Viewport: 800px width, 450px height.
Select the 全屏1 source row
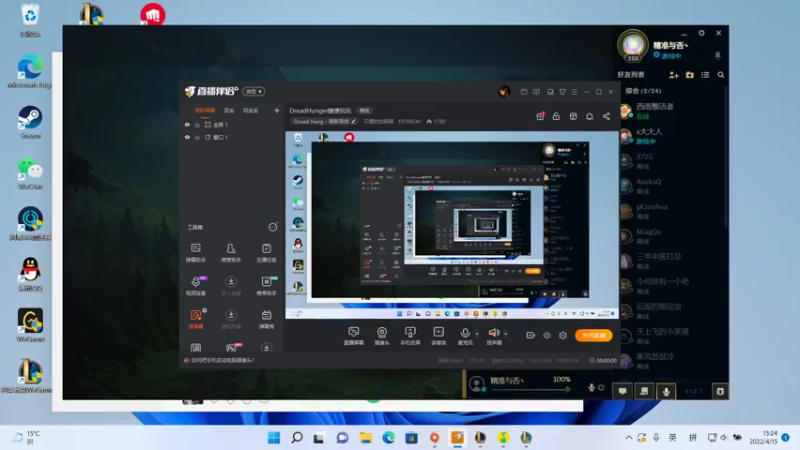click(232, 124)
